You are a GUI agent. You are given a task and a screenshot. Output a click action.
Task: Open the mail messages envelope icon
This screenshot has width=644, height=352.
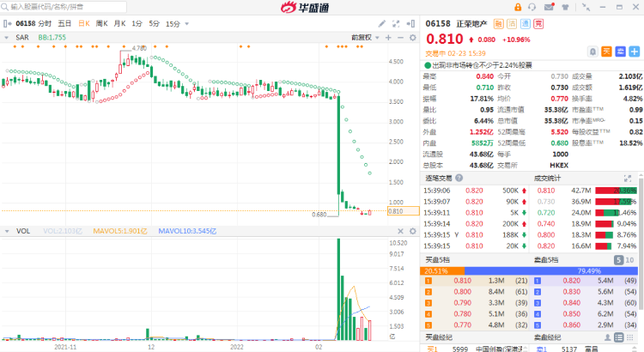(549, 7)
